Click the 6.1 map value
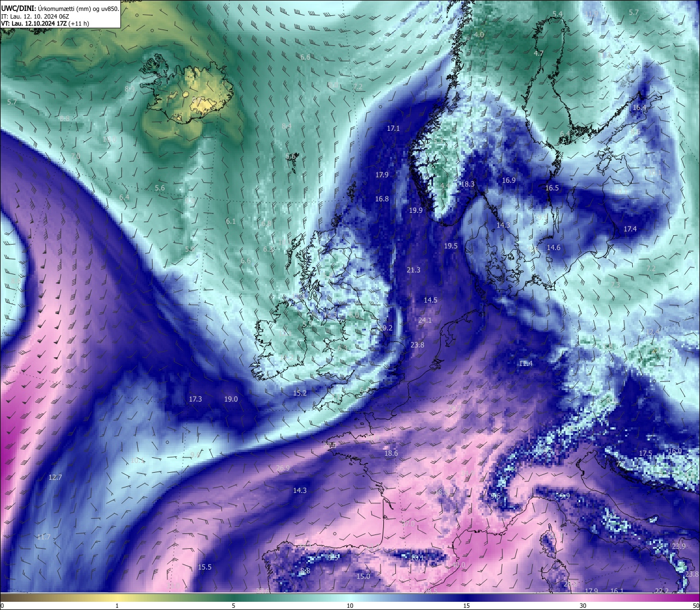Image resolution: width=700 pixels, height=610 pixels. [x=230, y=221]
